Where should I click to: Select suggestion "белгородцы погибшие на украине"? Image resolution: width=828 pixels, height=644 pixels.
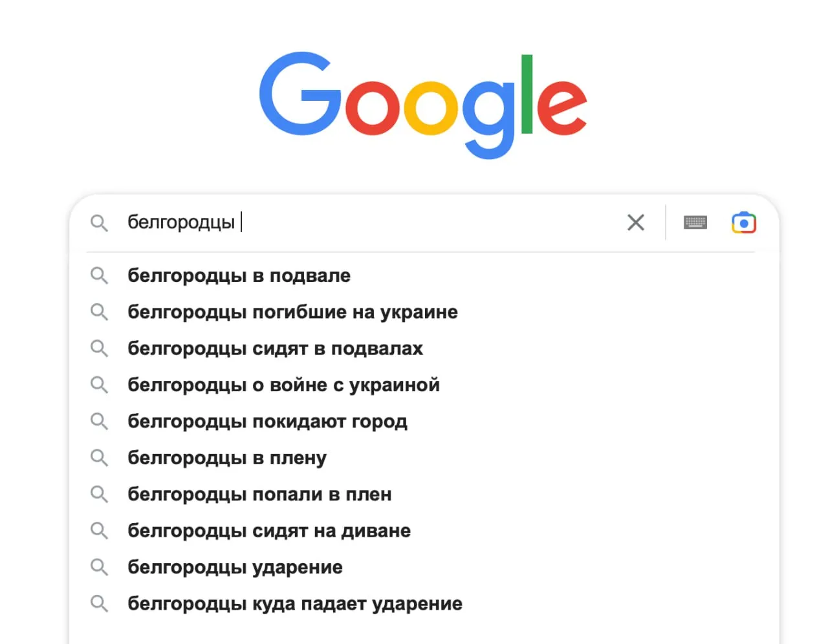(292, 312)
